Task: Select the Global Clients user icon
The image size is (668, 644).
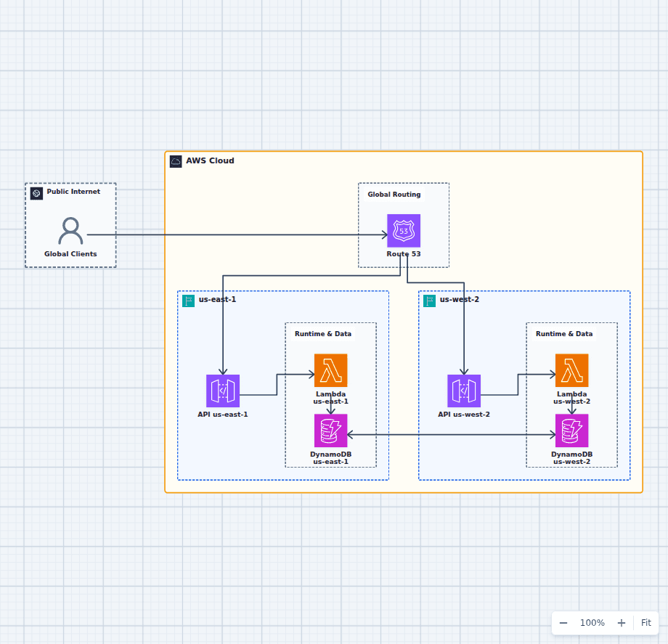Action: (x=70, y=231)
